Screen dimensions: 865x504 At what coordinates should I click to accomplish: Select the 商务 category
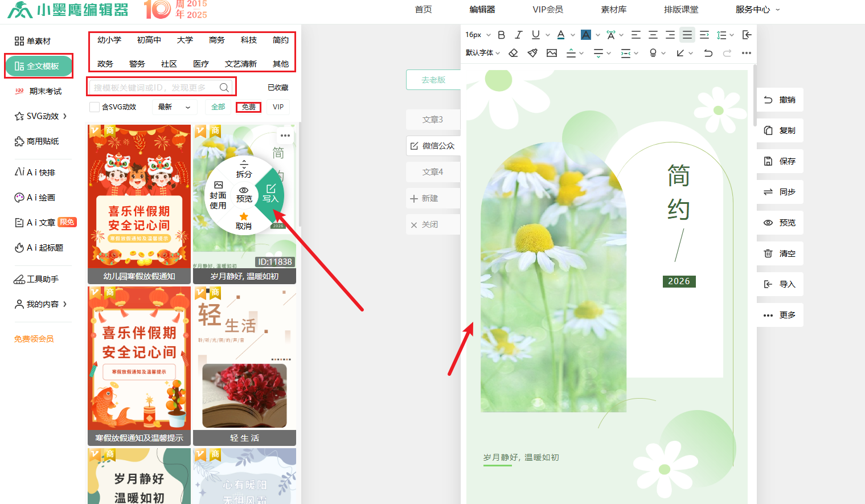coord(217,40)
